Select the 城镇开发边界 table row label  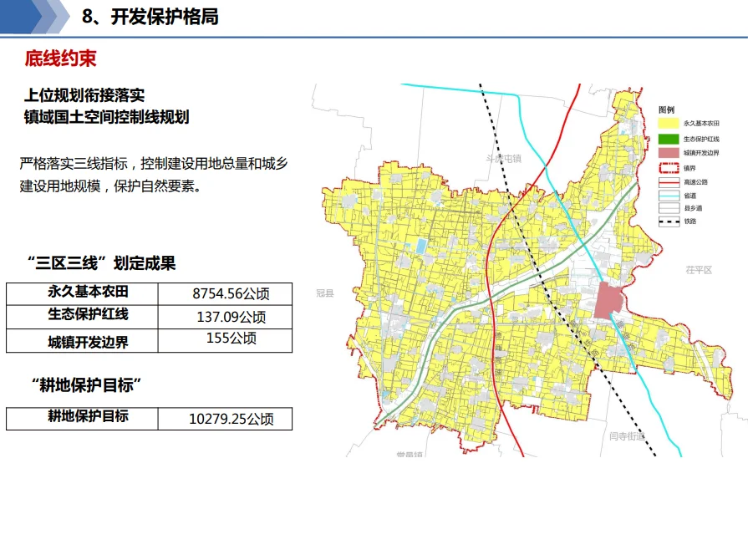coord(89,341)
